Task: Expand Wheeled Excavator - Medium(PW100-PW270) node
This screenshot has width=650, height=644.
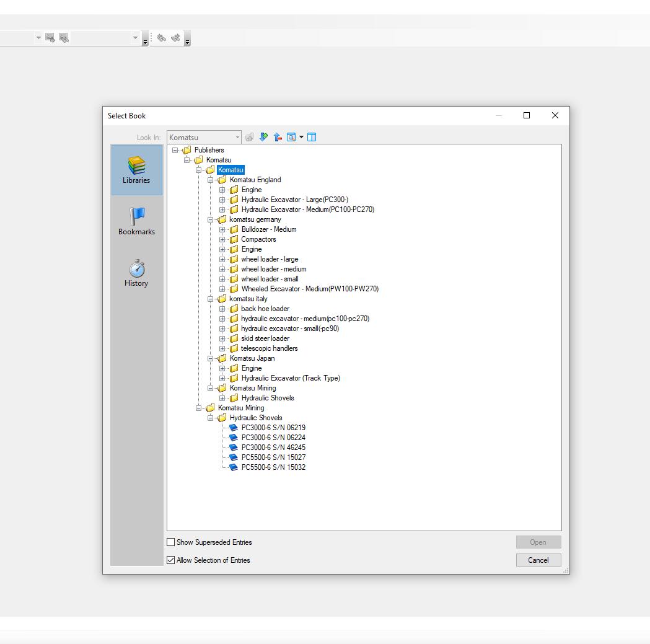Action: pos(222,289)
